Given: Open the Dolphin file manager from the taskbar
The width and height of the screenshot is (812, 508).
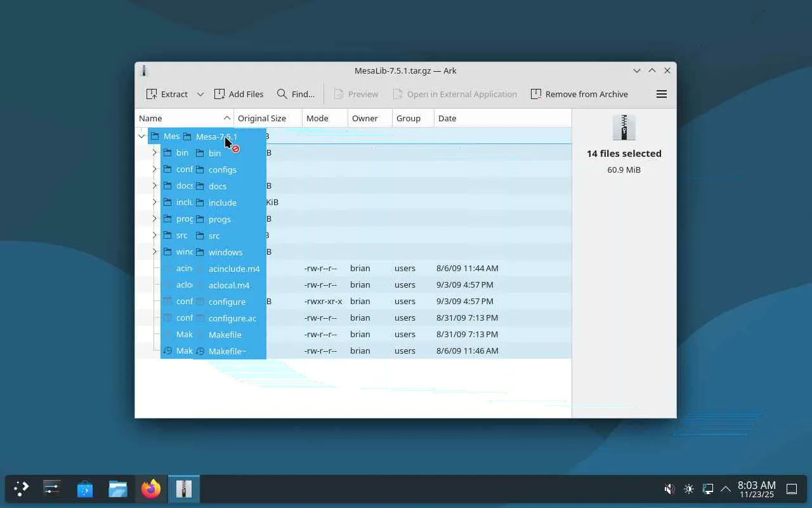Looking at the screenshot, I should coord(118,489).
